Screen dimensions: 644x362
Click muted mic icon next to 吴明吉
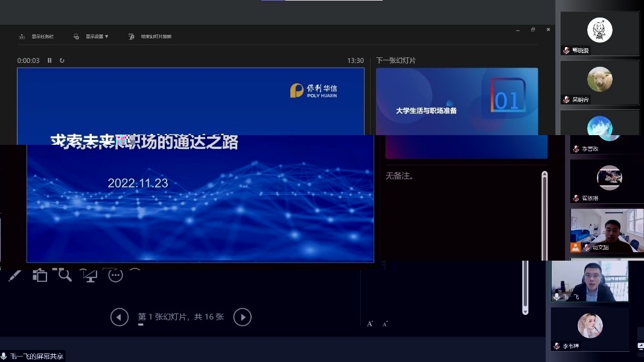pyautogui.click(x=566, y=100)
